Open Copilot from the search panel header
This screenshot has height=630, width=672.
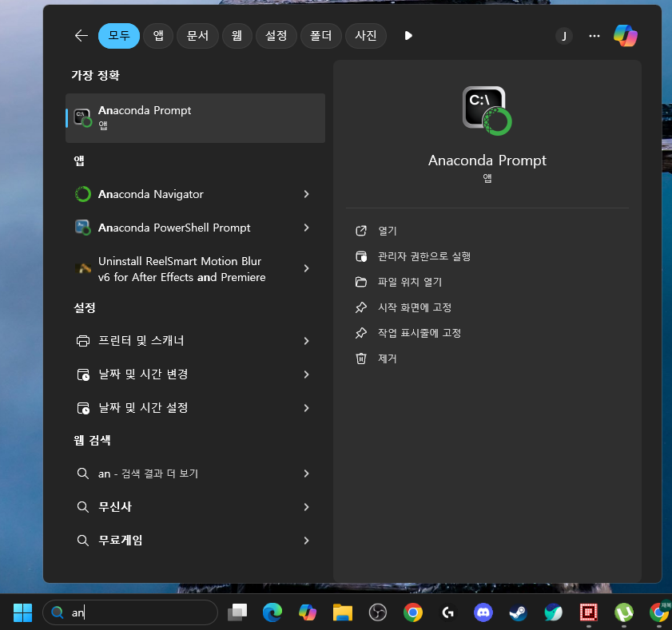click(626, 36)
